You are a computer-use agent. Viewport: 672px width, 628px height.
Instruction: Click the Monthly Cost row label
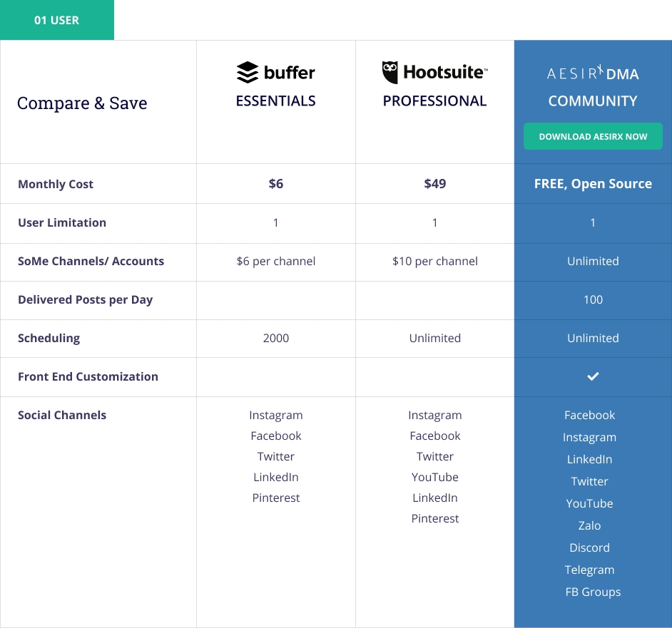[x=55, y=184]
